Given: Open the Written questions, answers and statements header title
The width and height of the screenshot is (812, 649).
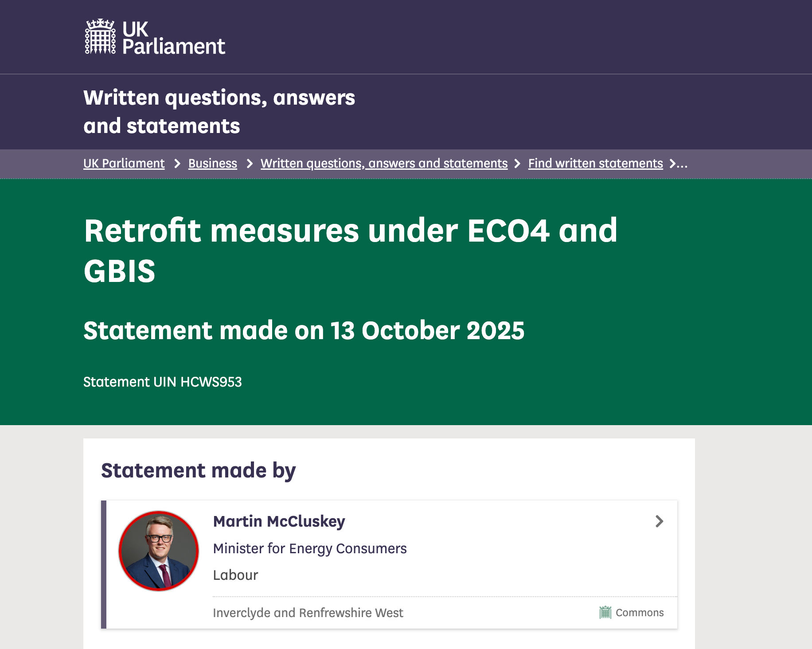Looking at the screenshot, I should (x=219, y=112).
